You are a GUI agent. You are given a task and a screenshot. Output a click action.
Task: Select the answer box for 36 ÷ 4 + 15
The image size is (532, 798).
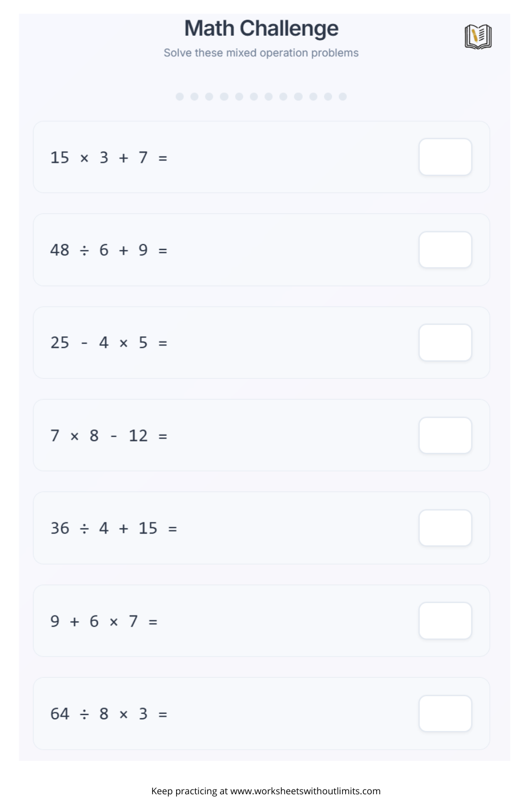(445, 528)
